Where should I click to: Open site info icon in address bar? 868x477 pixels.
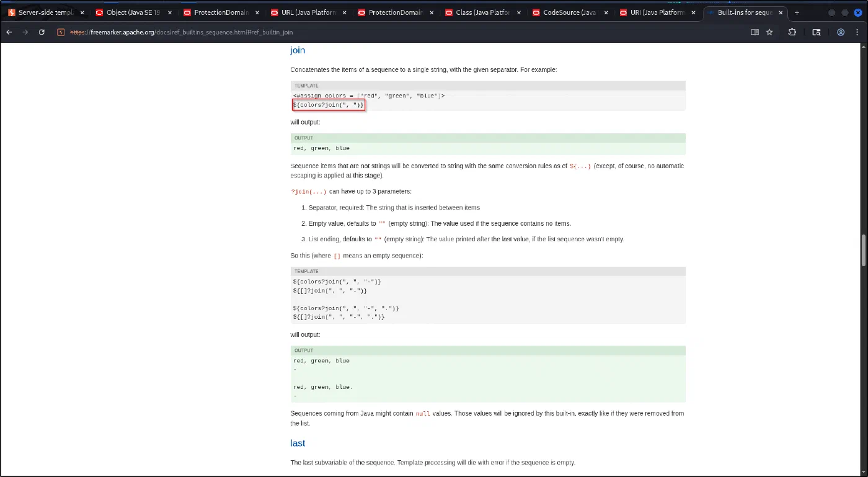click(x=61, y=32)
